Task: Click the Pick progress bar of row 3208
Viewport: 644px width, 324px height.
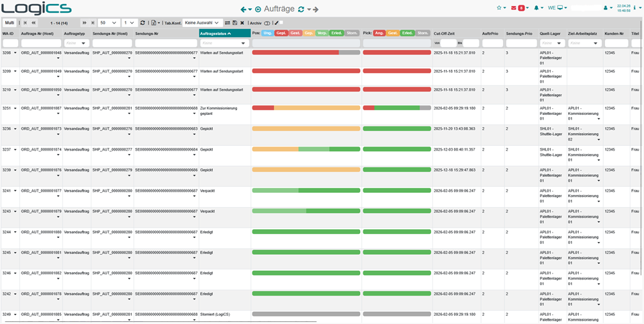Action: 397,52
